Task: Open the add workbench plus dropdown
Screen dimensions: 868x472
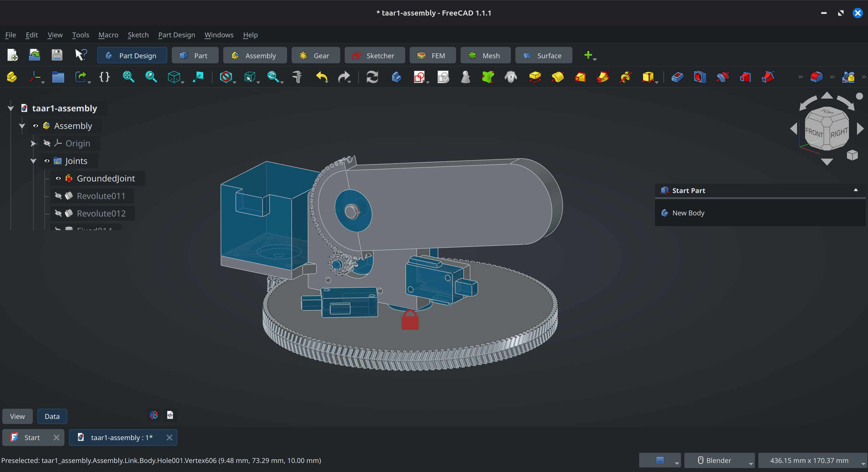Action: pyautogui.click(x=590, y=55)
